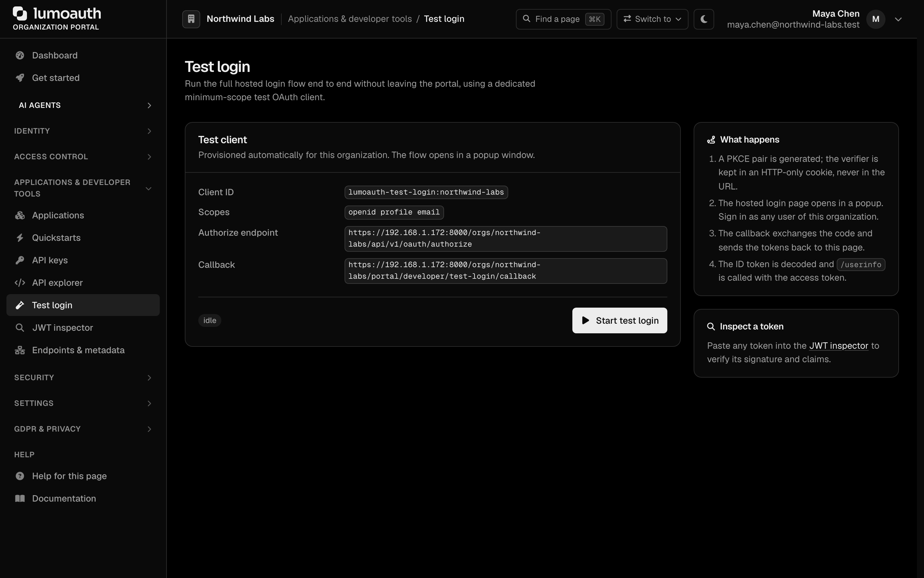Click the Callback URL box
This screenshot has height=578, width=924.
(x=506, y=271)
